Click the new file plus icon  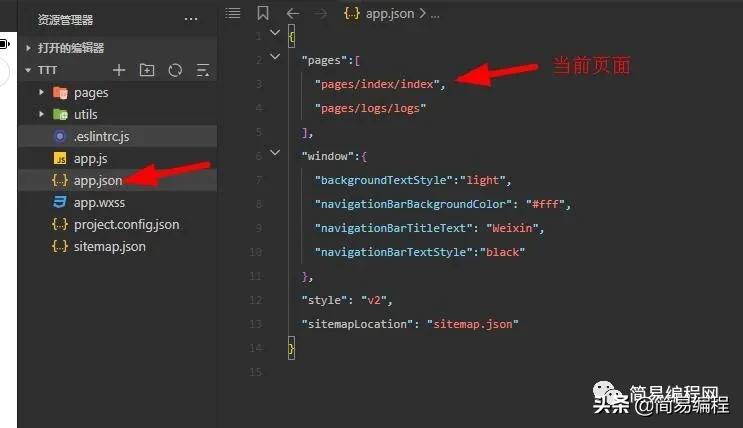click(119, 71)
